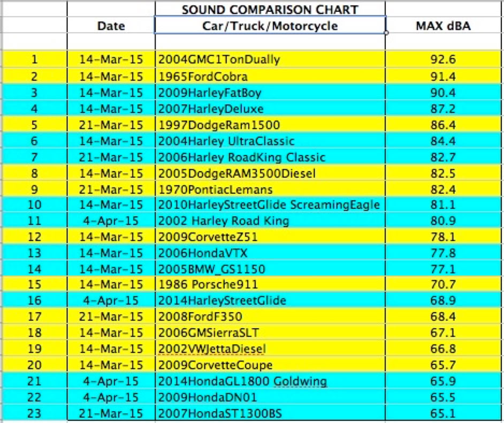Select the 'MAX dBA' header cell

click(443, 26)
